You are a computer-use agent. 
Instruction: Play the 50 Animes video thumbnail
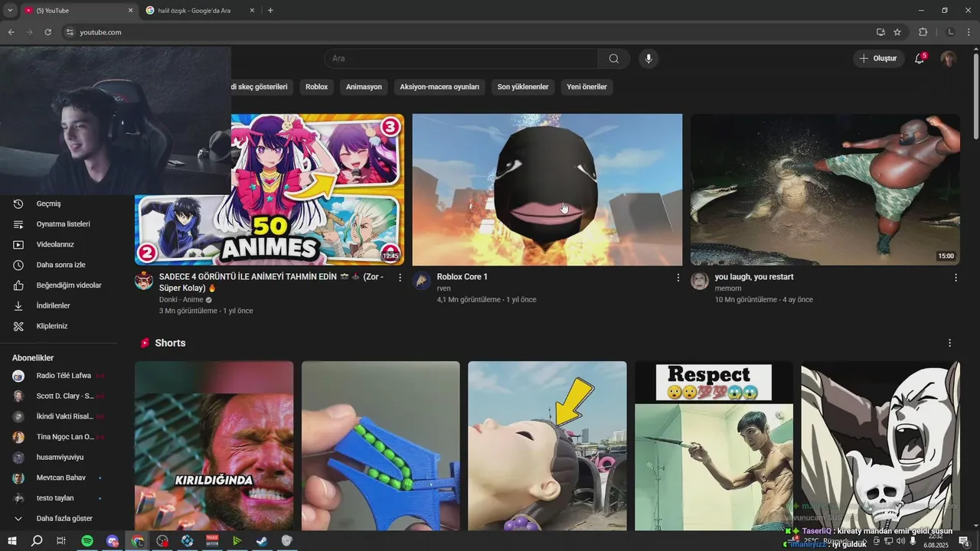(317, 190)
